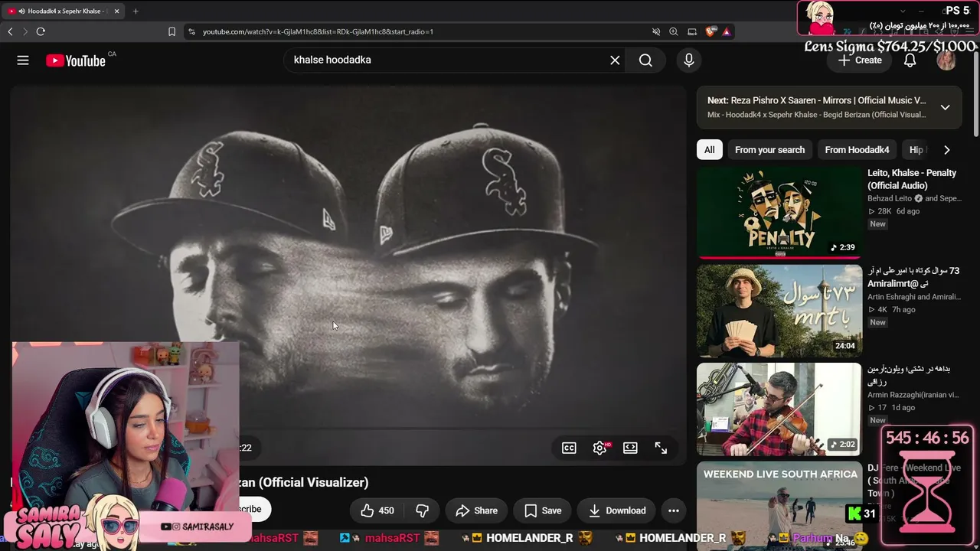980x551 pixels.
Task: Open the video with the Persian title mentioning Amiralimrt
Action: [x=913, y=277]
